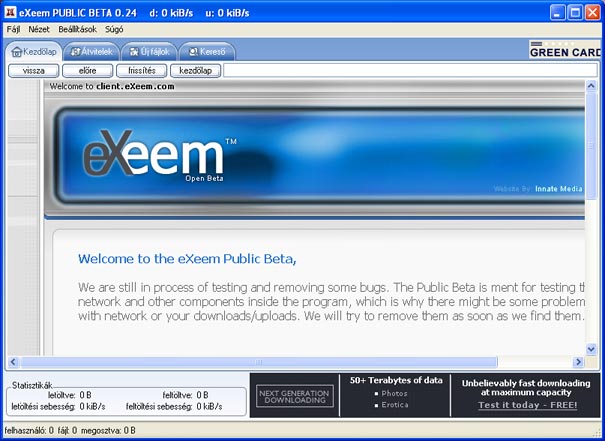Open the Új fájlok tab
This screenshot has width=605, height=441.
point(149,51)
